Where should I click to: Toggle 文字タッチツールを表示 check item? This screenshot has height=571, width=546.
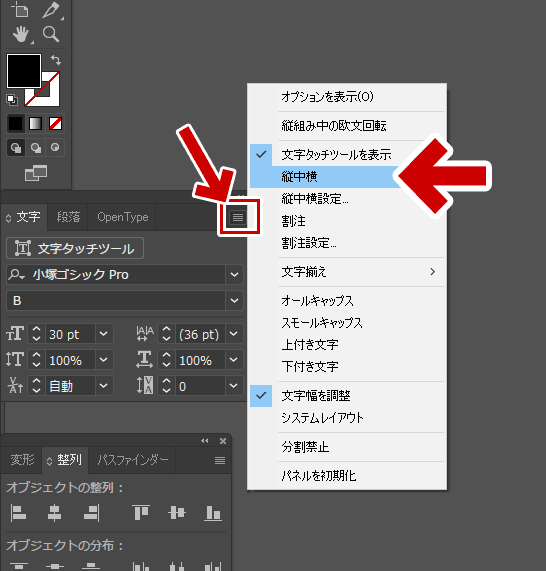click(x=347, y=155)
